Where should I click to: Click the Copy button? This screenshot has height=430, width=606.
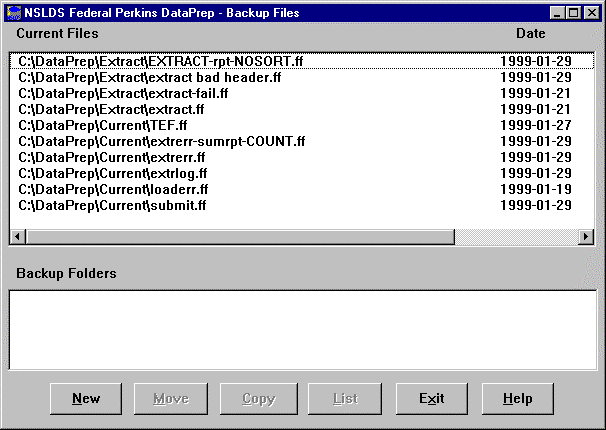(x=259, y=399)
